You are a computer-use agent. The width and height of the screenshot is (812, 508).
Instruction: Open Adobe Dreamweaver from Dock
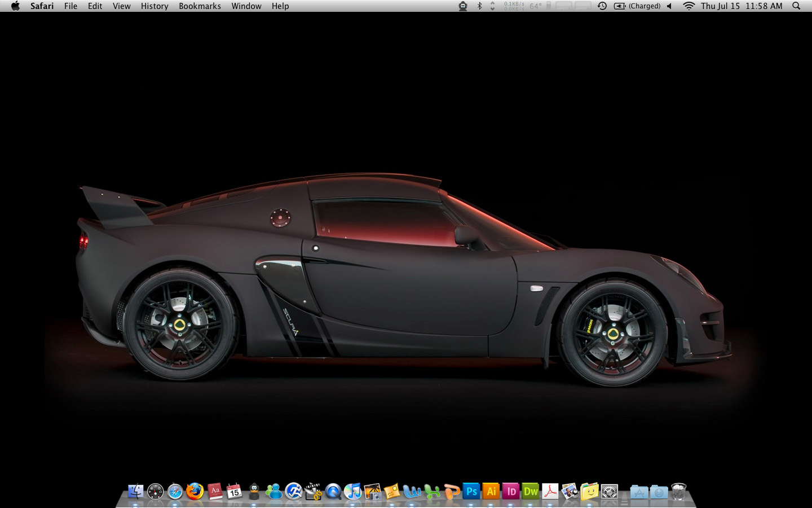tap(531, 492)
